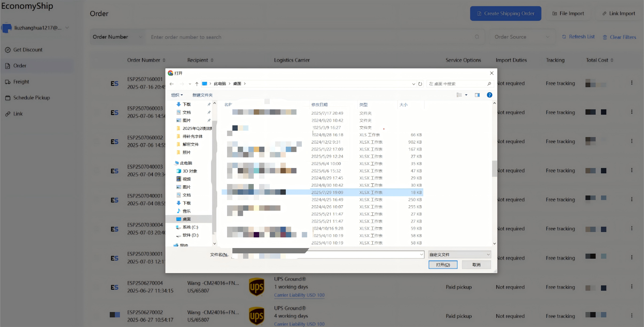Sort by 大小 size column header
The height and width of the screenshot is (327, 644).
[403, 105]
